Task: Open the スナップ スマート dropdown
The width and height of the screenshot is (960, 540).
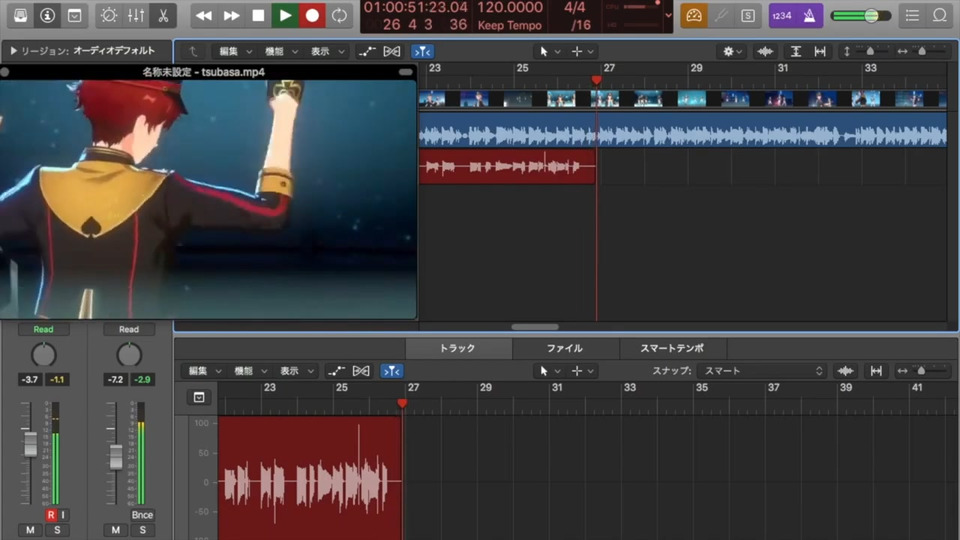Action: click(761, 371)
